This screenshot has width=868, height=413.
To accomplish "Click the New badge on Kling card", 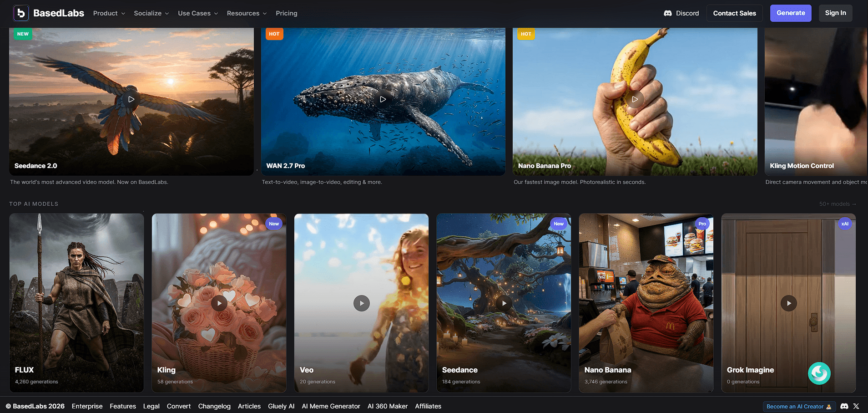I will (x=274, y=224).
